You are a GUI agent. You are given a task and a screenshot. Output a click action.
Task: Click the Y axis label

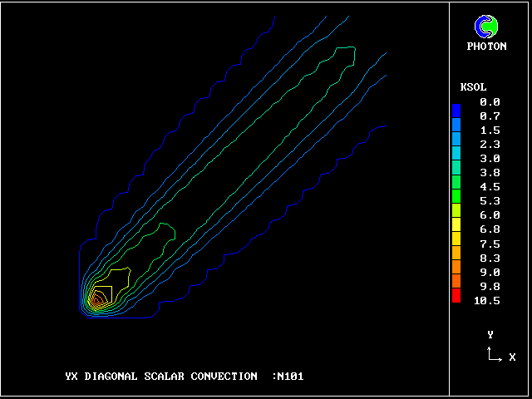click(490, 334)
